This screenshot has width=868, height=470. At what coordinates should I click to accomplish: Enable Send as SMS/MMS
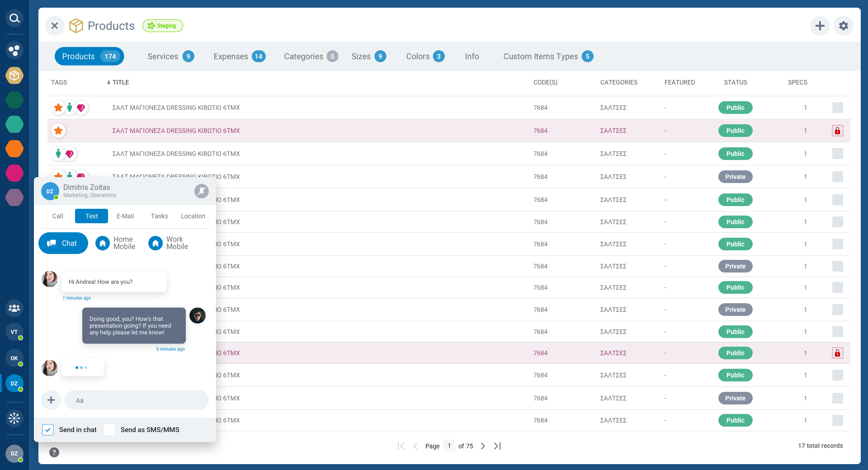point(109,430)
